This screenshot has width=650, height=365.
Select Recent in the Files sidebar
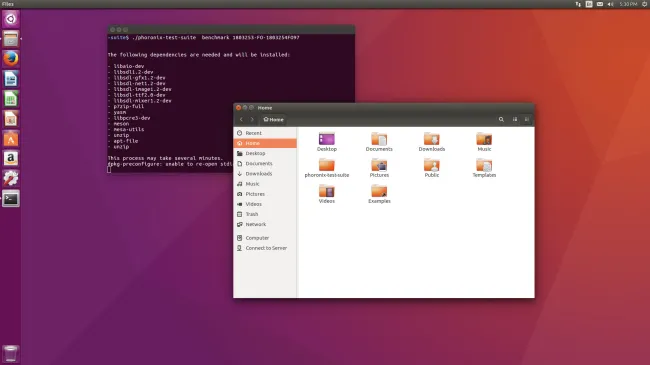[265, 133]
